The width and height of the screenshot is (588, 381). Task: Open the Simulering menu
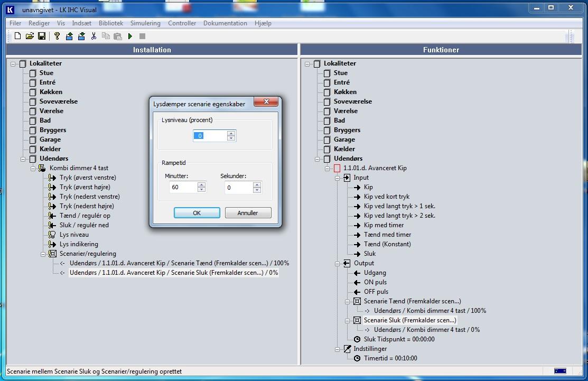(145, 23)
